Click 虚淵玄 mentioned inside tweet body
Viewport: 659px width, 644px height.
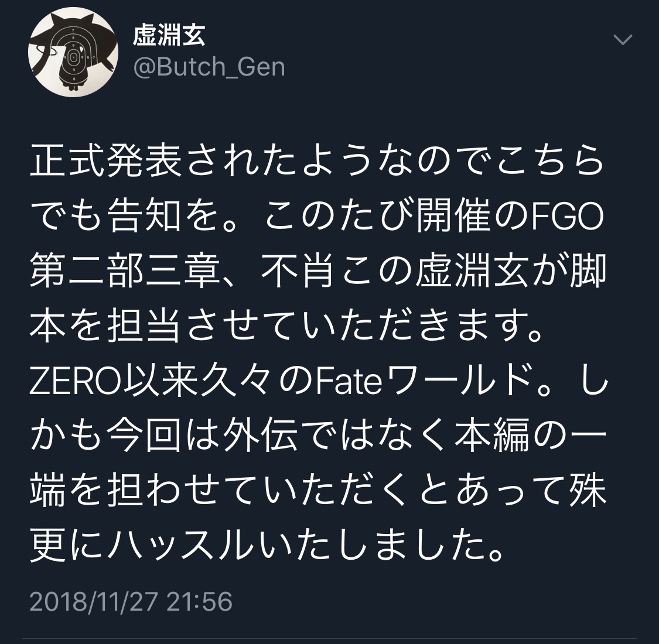click(x=471, y=272)
